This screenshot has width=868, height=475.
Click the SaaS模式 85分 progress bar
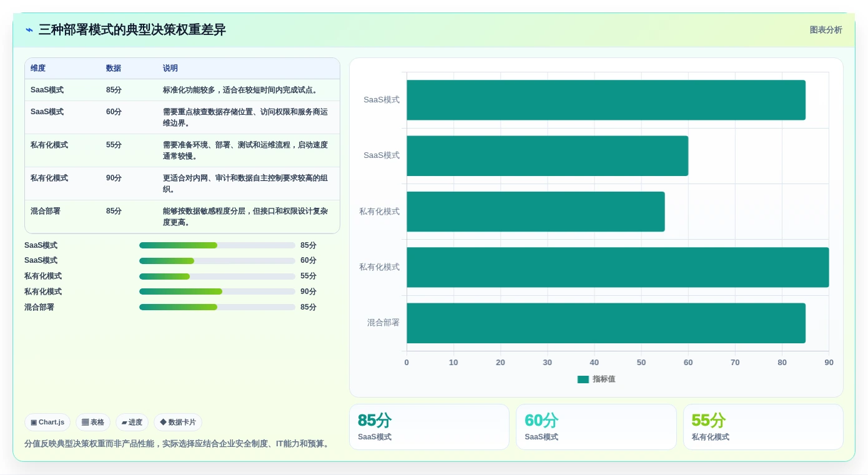[217, 245]
